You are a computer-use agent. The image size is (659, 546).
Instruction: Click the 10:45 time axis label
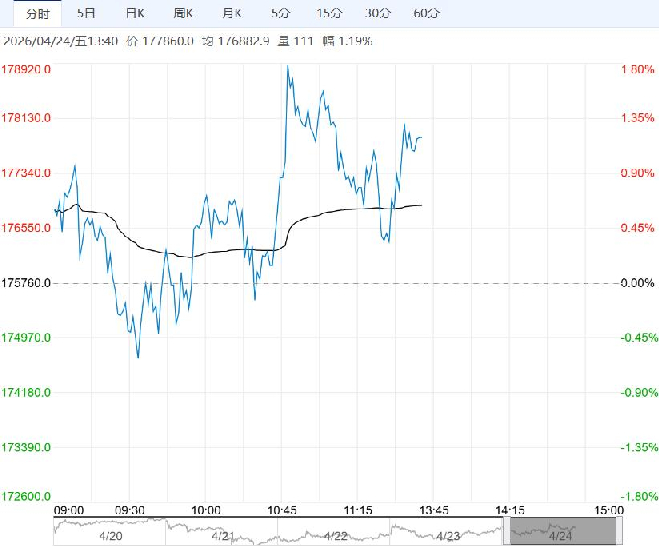[x=283, y=509]
